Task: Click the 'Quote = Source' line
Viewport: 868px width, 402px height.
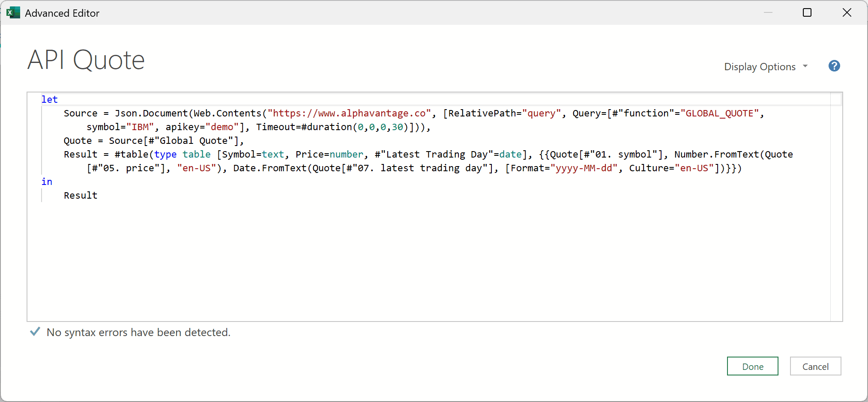Action: [x=154, y=140]
